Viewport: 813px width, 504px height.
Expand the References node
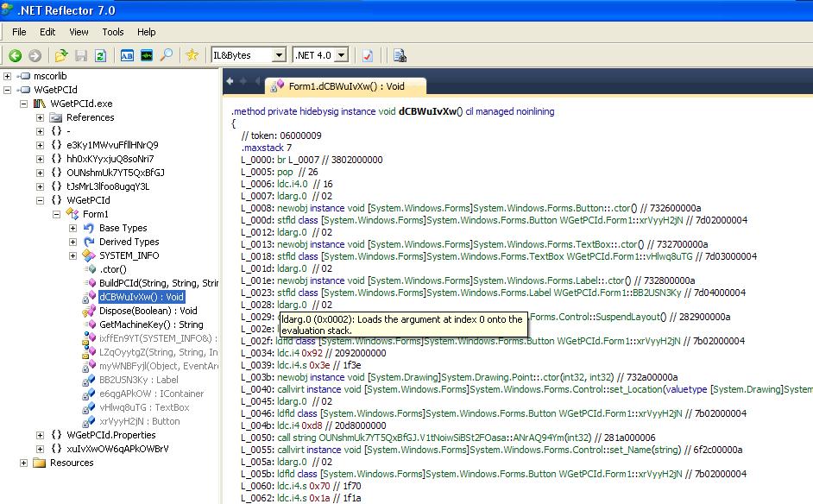(40, 117)
